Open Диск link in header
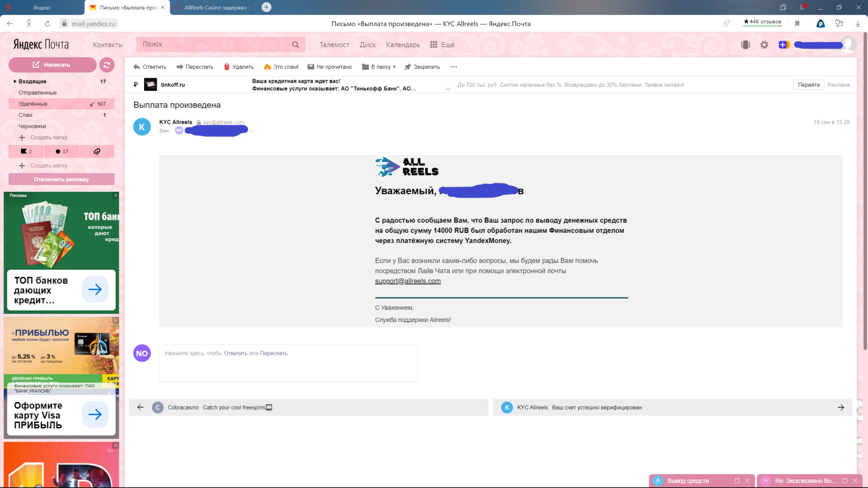 pos(368,44)
